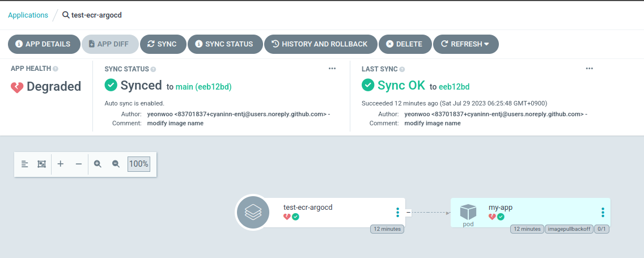Zoom in with the magnifier plus icon
Viewport: 644px width, 258px height.
pos(98,164)
